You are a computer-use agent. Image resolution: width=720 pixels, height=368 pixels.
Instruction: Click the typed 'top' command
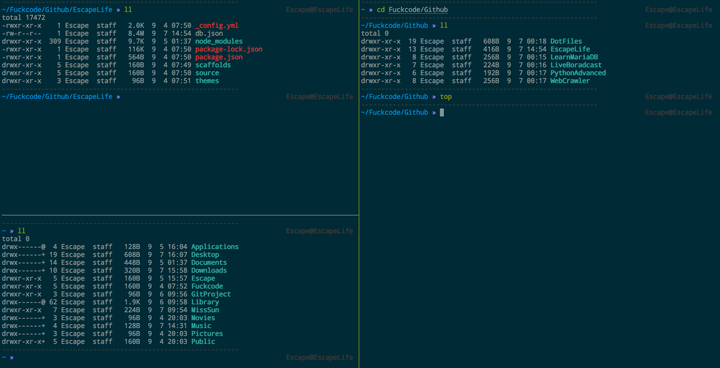pyautogui.click(x=446, y=97)
